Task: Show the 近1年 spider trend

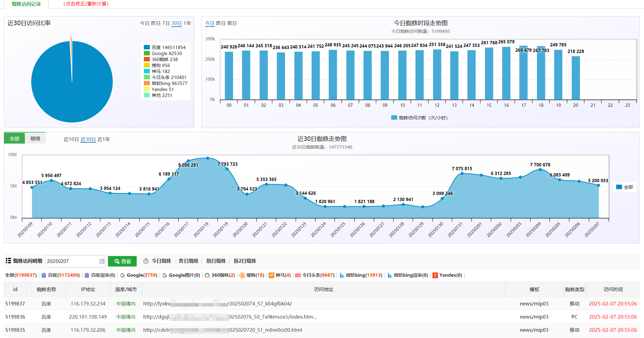Action: [x=103, y=139]
